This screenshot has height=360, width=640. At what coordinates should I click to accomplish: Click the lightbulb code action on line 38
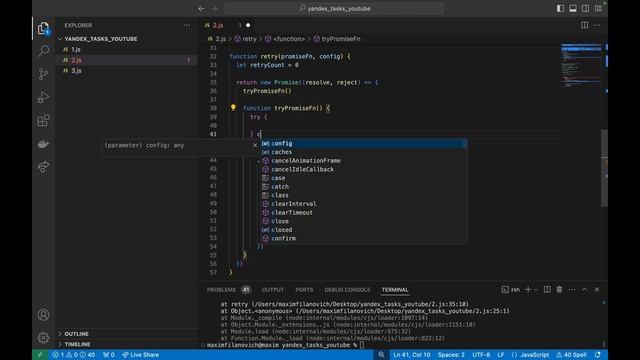(233, 108)
